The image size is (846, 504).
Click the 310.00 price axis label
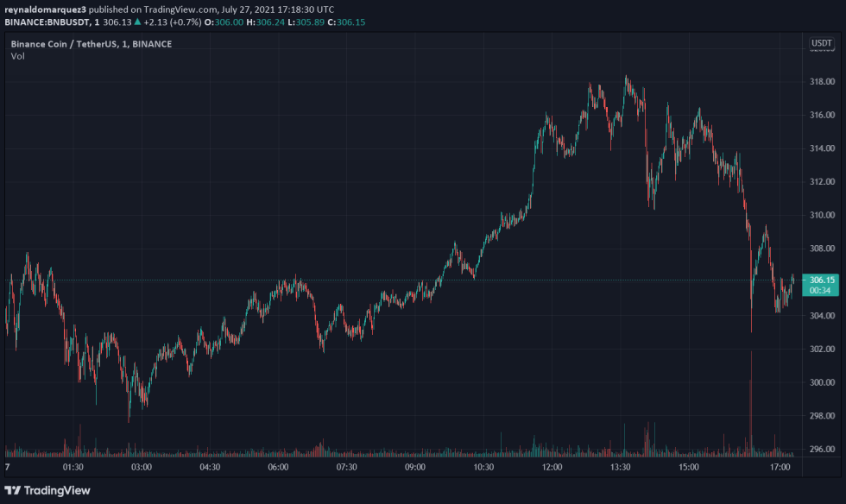tap(822, 215)
